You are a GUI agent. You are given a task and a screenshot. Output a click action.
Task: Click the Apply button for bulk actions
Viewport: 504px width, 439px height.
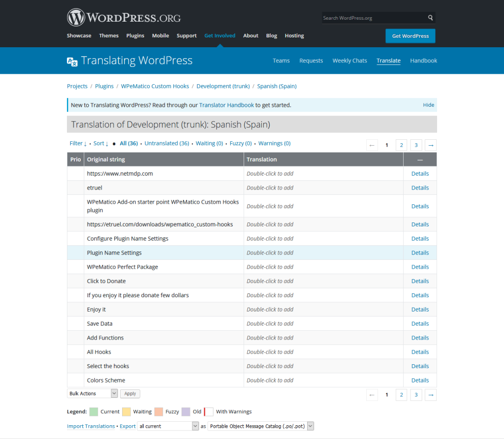(x=130, y=394)
